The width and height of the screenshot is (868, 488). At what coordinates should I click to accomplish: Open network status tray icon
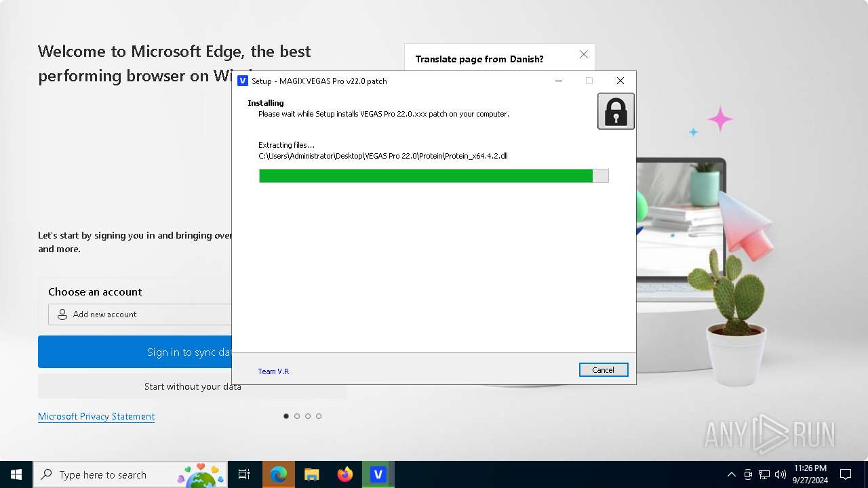(x=764, y=474)
